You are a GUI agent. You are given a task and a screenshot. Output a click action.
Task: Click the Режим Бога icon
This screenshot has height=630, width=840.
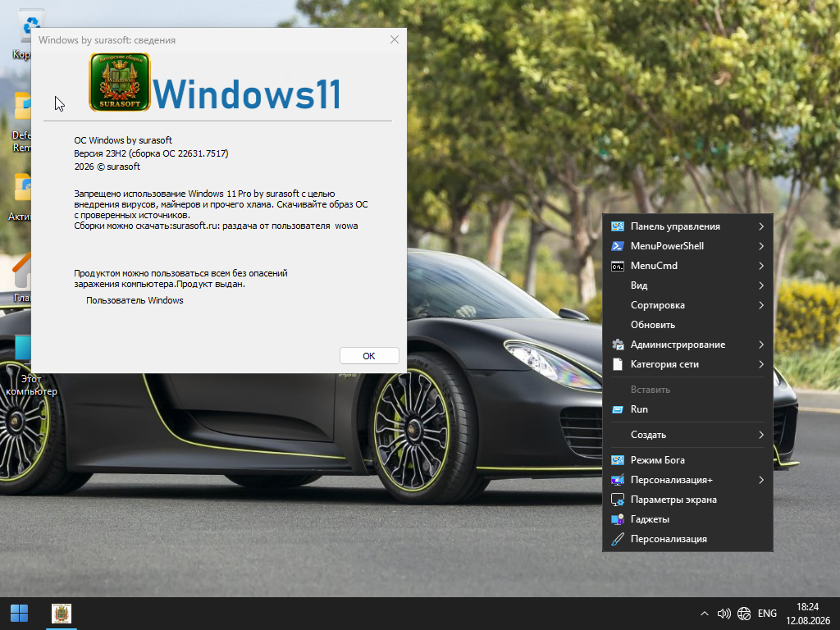pos(617,460)
